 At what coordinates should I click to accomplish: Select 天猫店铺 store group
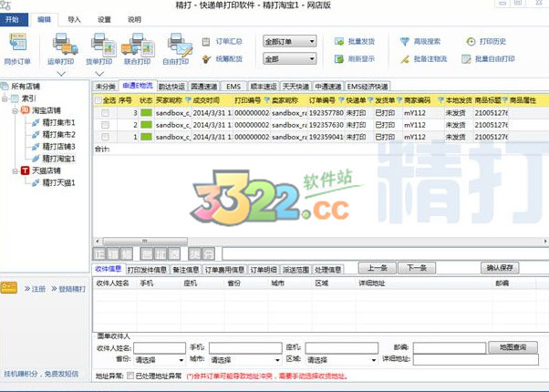click(x=42, y=170)
